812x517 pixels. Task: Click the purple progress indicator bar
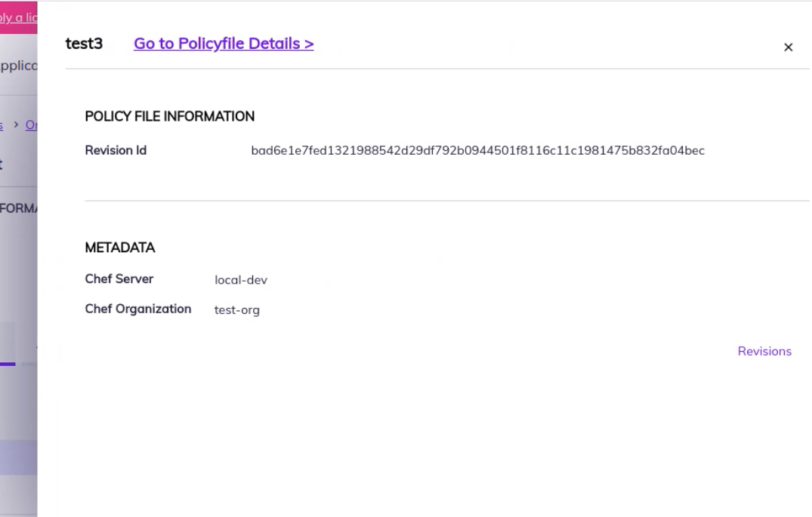pos(9,365)
